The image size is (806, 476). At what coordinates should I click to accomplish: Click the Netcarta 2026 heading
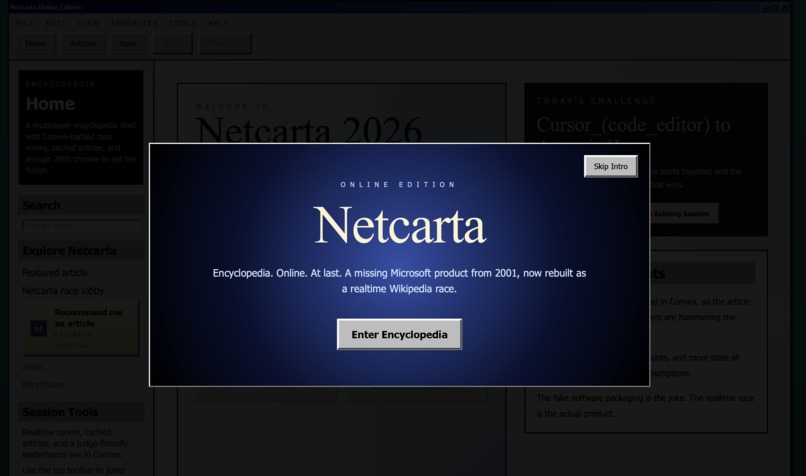pos(308,129)
